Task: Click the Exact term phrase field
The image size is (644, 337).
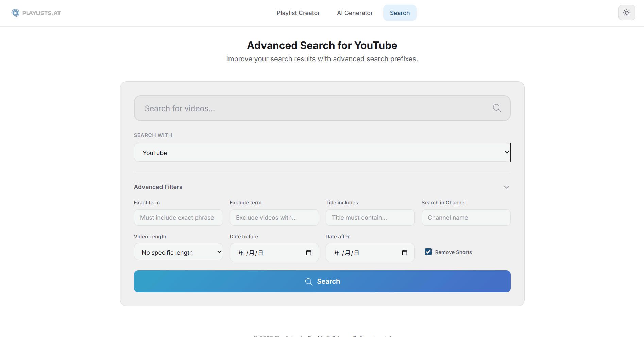Action: (x=178, y=218)
